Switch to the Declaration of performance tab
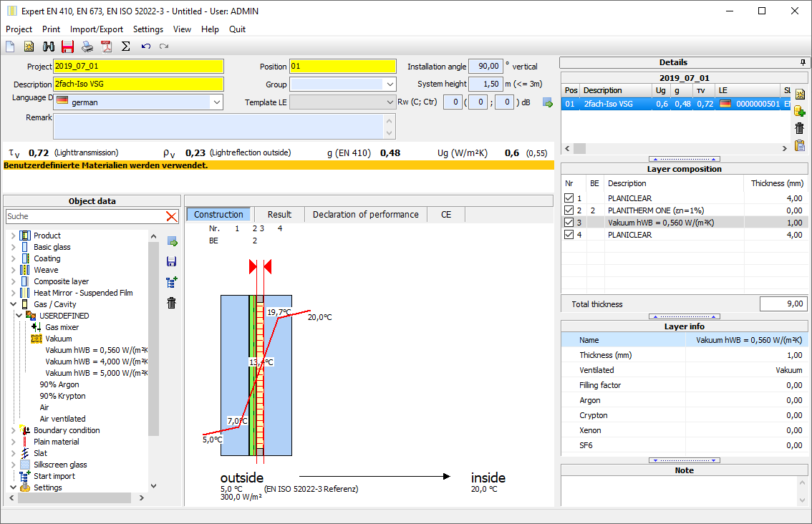Image resolution: width=812 pixels, height=524 pixels. pyautogui.click(x=365, y=215)
